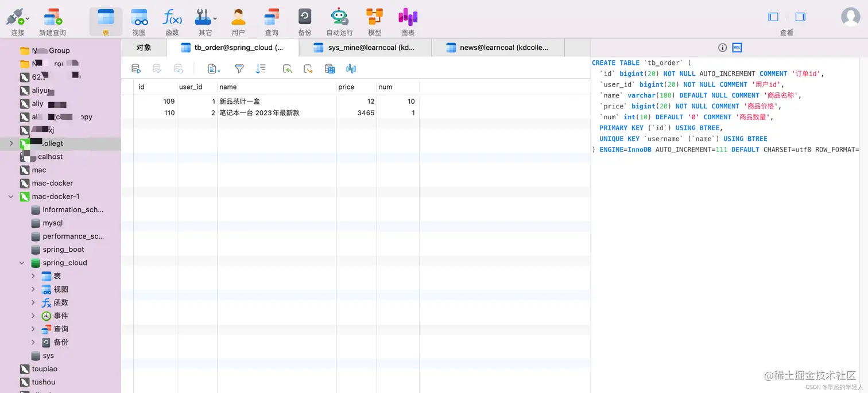Expand the 表 node under spring_cloud

coord(33,276)
